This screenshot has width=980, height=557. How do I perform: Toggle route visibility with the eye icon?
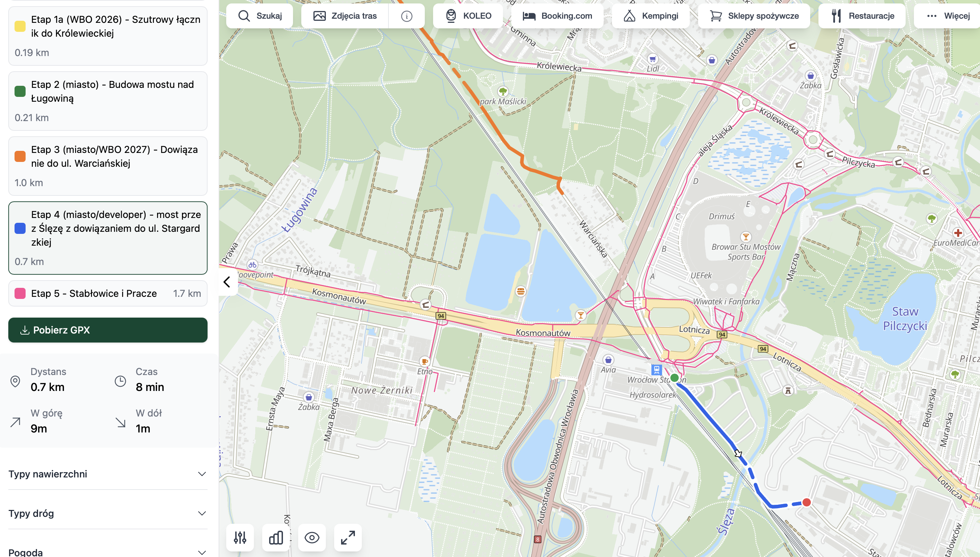tap(312, 538)
